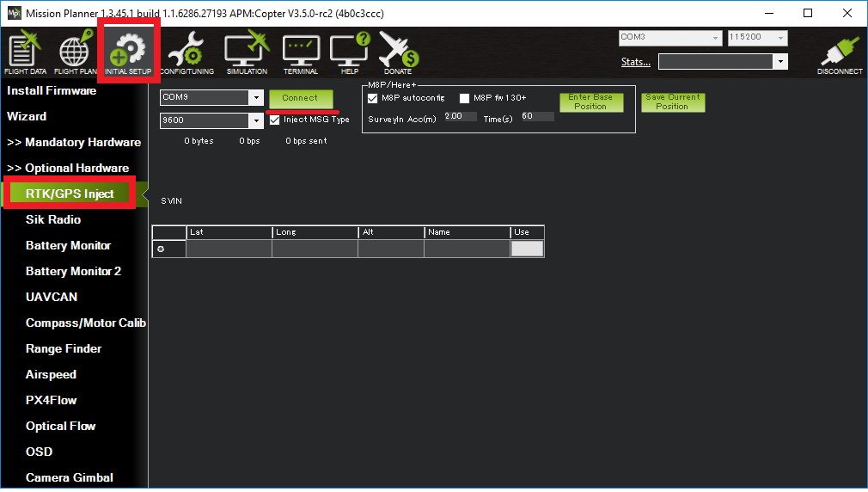Viewport: 868px width, 492px height.
Task: Click the Initial Setup gear icon
Action: pos(128,52)
